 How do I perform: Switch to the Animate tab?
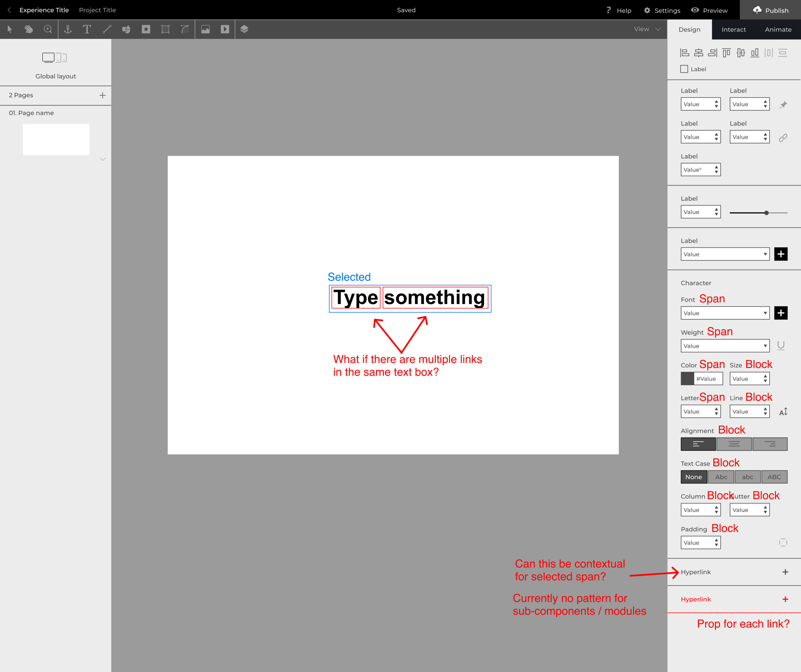click(x=778, y=29)
